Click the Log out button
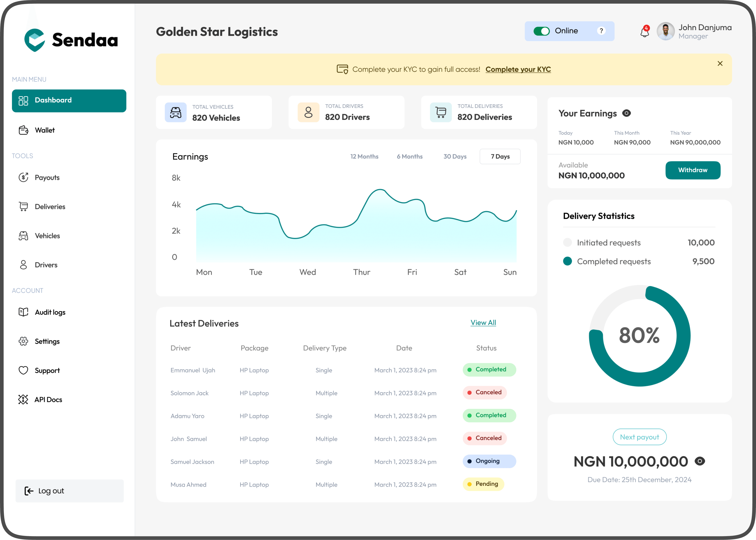 (69, 491)
